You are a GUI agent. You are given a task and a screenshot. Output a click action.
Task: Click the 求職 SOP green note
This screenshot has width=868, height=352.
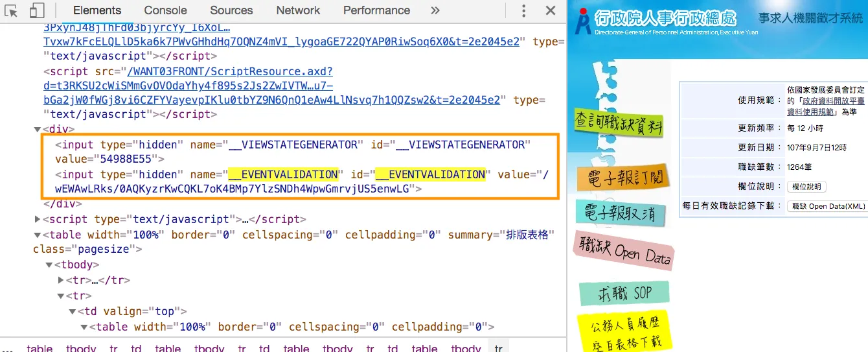(x=624, y=293)
